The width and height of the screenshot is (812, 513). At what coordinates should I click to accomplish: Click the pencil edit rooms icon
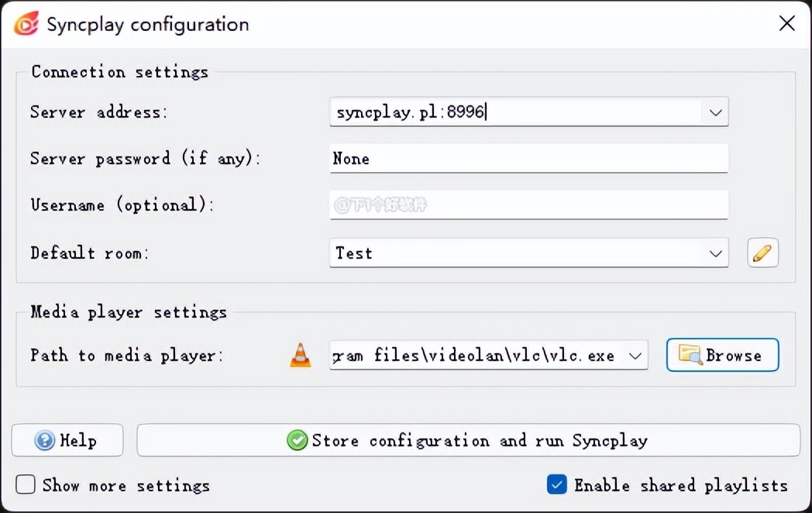click(x=762, y=253)
